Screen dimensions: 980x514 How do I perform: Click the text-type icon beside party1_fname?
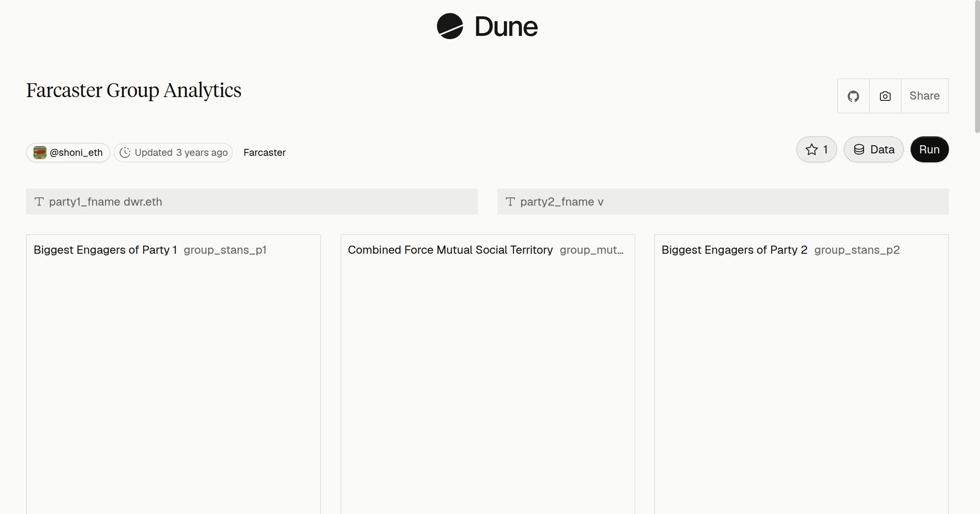[39, 202]
